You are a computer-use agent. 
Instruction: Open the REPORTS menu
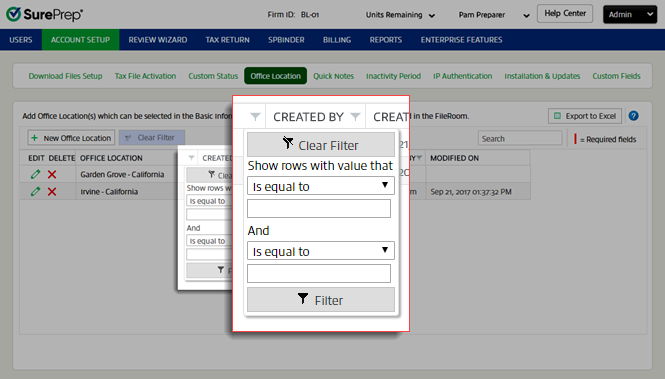tap(386, 40)
